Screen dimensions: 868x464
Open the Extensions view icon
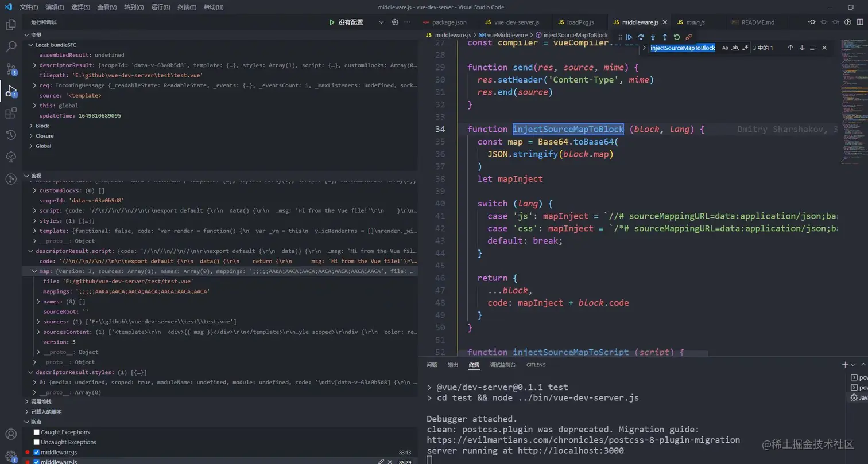tap(10, 113)
